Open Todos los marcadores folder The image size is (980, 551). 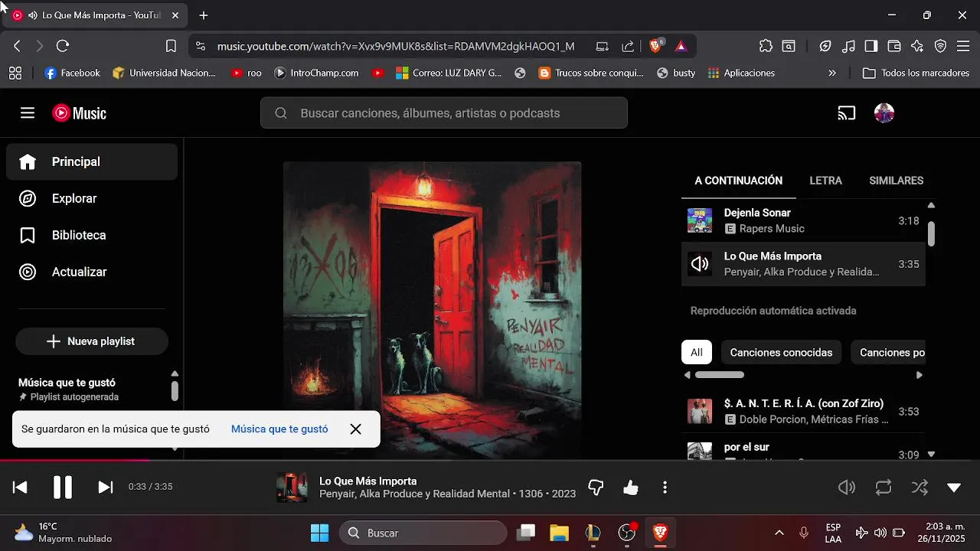coord(917,73)
